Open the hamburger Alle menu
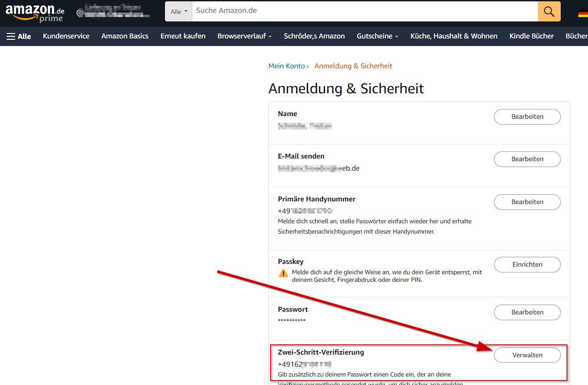 (x=19, y=36)
